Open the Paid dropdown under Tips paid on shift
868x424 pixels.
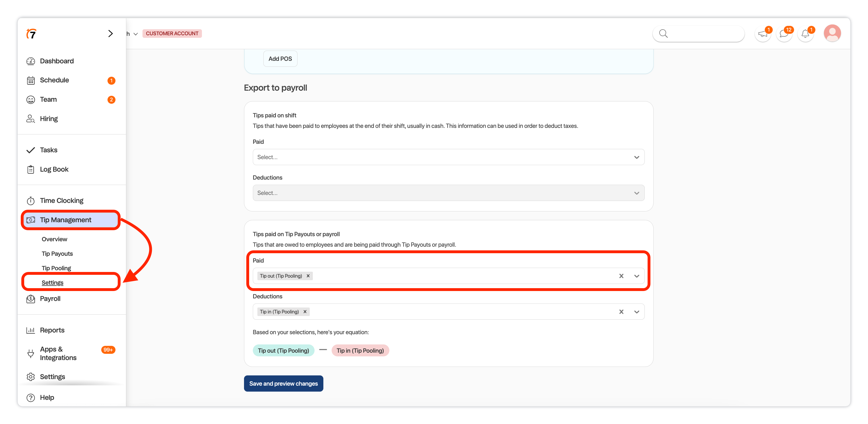pos(448,157)
